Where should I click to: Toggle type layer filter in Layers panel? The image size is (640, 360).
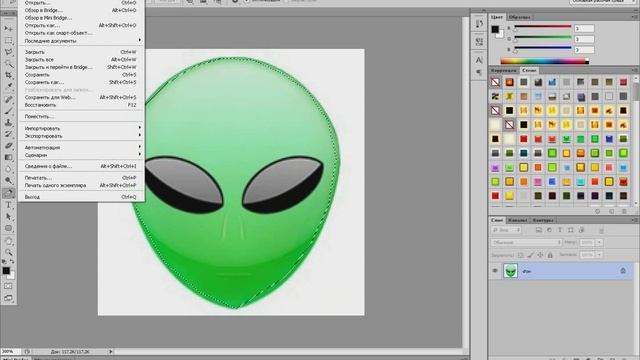pos(560,230)
